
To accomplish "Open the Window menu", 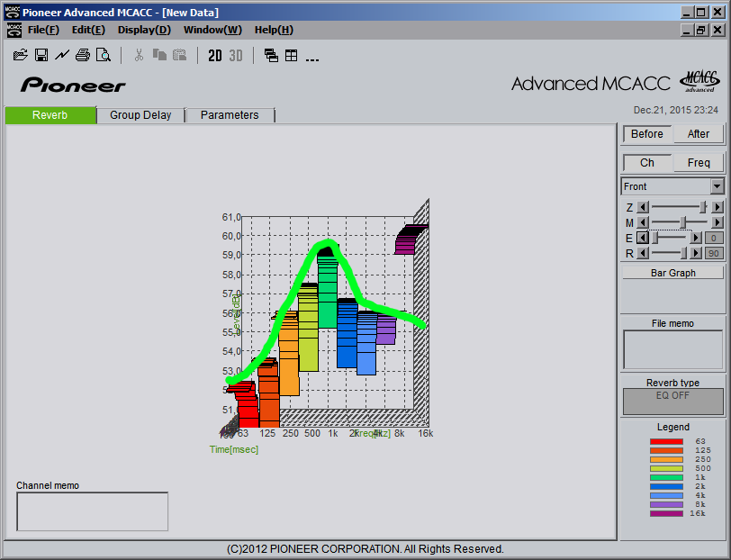I will point(212,30).
